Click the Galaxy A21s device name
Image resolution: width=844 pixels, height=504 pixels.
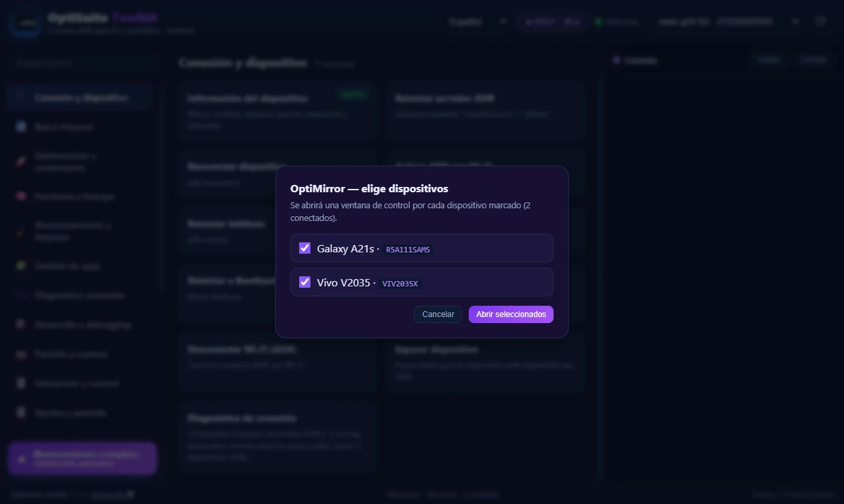coord(345,248)
